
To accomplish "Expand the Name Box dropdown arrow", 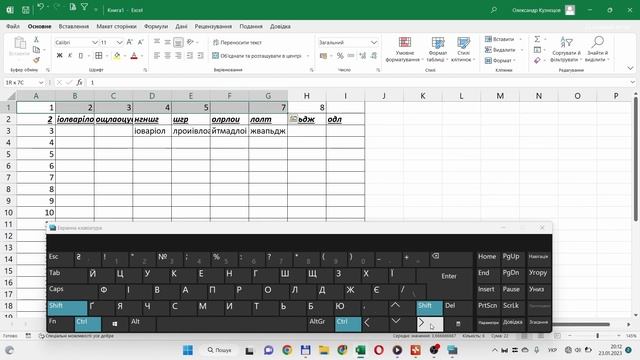I will (x=41, y=82).
